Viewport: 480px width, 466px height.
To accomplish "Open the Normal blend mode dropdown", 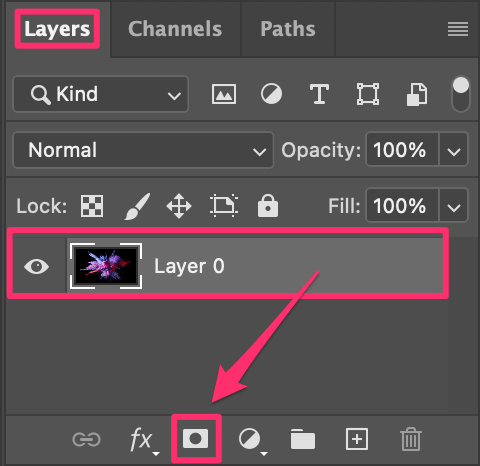I will [143, 150].
